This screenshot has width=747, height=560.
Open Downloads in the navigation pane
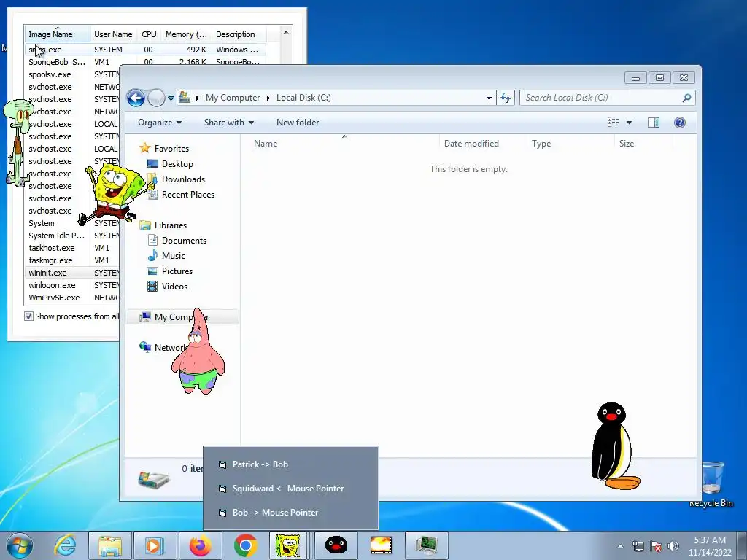pyautogui.click(x=177, y=179)
